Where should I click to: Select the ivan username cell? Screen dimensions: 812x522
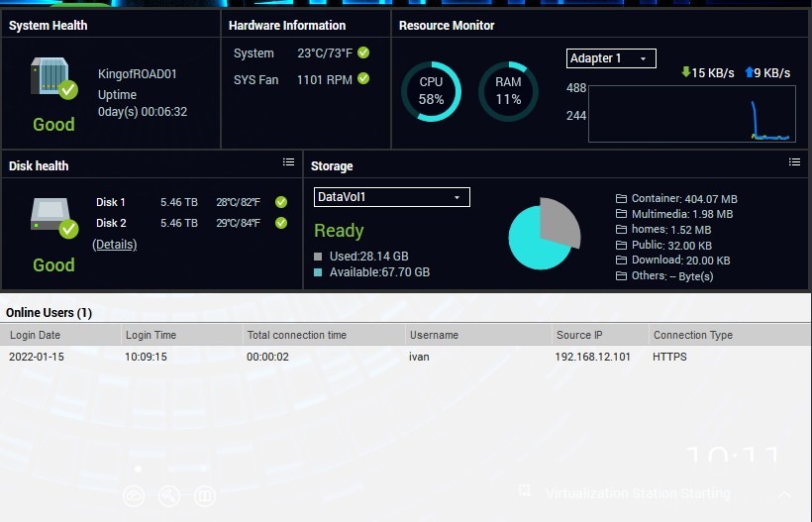419,357
